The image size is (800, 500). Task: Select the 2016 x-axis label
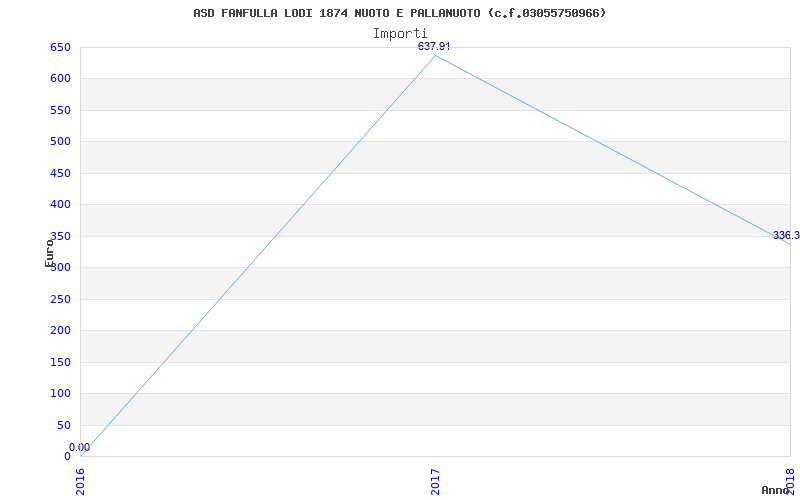(80, 481)
